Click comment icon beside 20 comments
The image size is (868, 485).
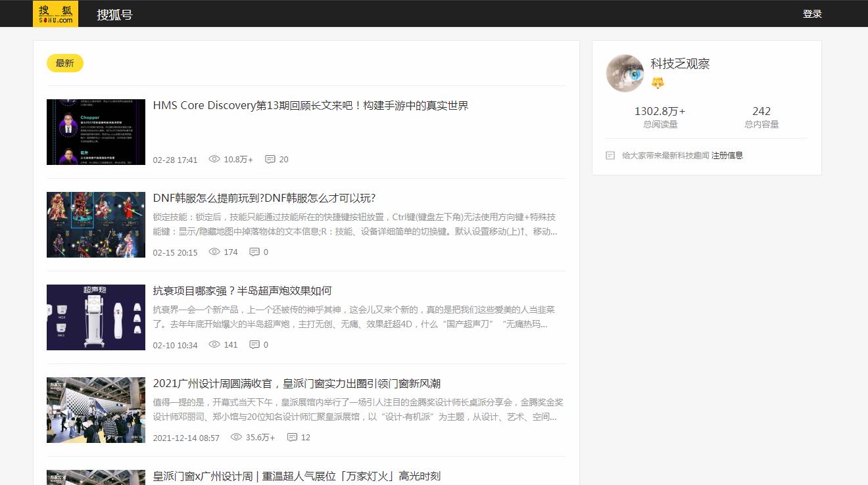(270, 159)
